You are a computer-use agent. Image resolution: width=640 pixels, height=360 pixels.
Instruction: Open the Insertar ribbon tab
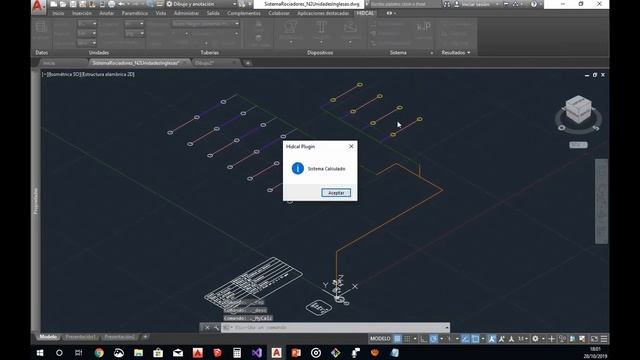coord(82,13)
